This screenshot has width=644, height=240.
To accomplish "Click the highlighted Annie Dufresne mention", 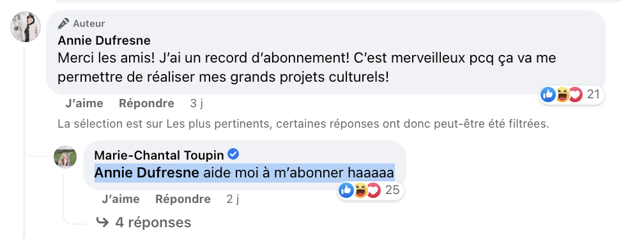I will coord(147,173).
